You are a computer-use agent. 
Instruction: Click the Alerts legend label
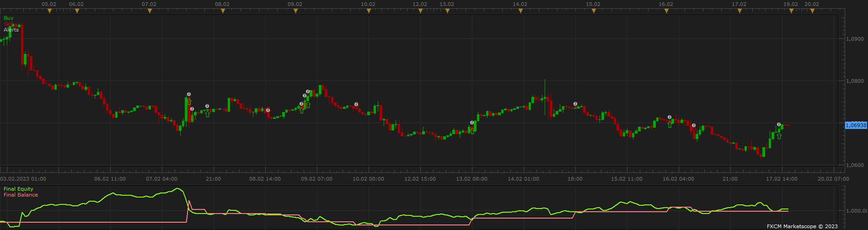(x=11, y=30)
